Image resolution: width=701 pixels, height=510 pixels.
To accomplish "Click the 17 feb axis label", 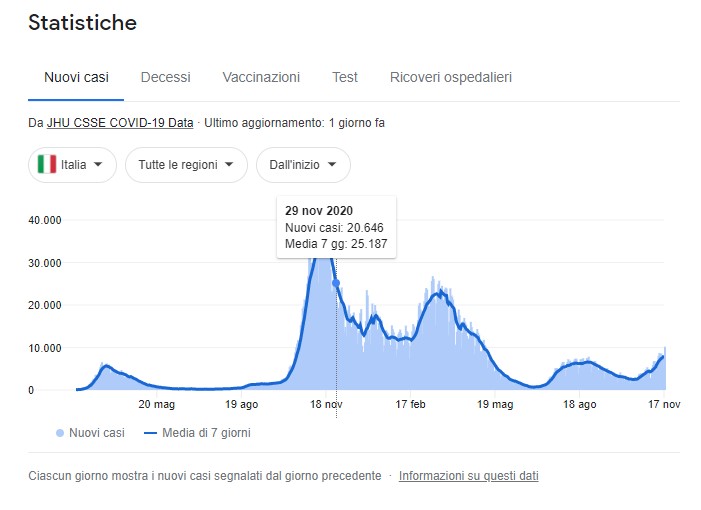I will coord(410,404).
